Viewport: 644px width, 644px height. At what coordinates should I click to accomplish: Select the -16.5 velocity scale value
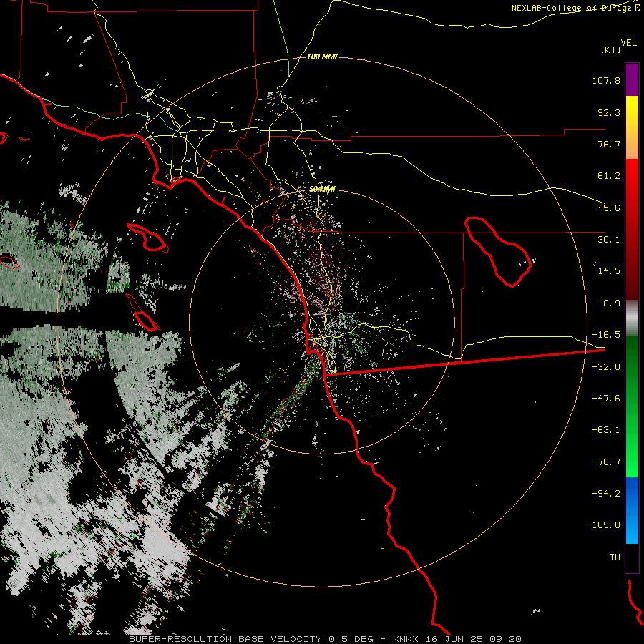point(606,335)
